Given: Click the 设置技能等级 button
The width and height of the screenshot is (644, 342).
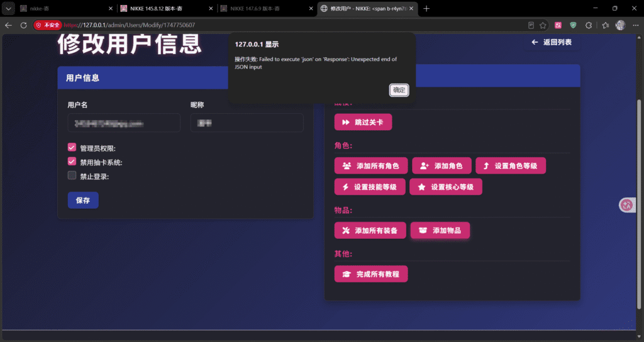Looking at the screenshot, I should coord(370,187).
